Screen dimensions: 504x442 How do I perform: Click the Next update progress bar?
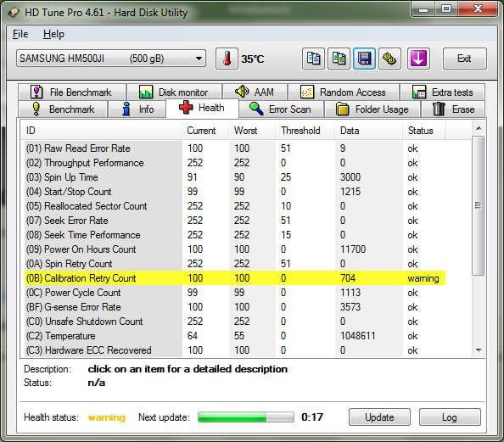tap(246, 417)
